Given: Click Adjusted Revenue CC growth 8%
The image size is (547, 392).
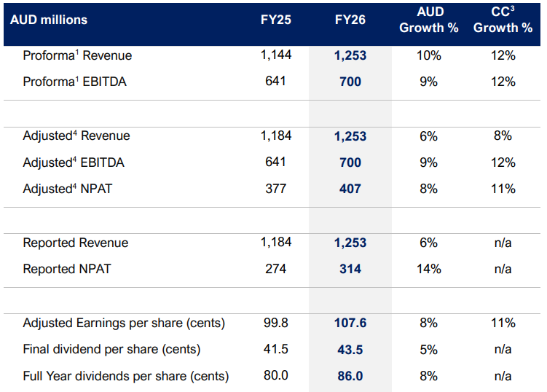Looking at the screenshot, I should (503, 136).
